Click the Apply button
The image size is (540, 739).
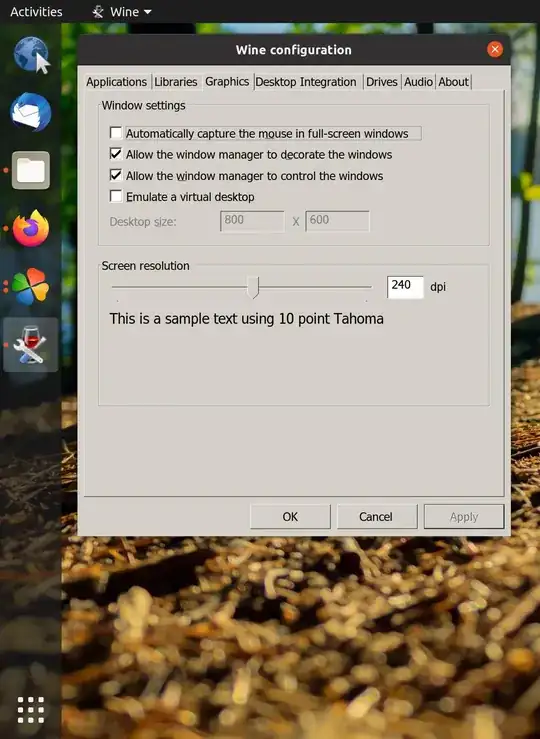(464, 517)
